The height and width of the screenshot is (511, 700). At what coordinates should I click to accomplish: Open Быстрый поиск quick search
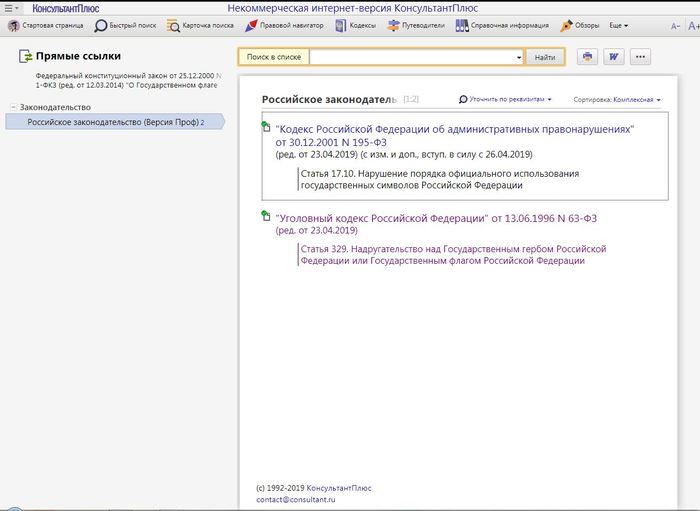(127, 25)
